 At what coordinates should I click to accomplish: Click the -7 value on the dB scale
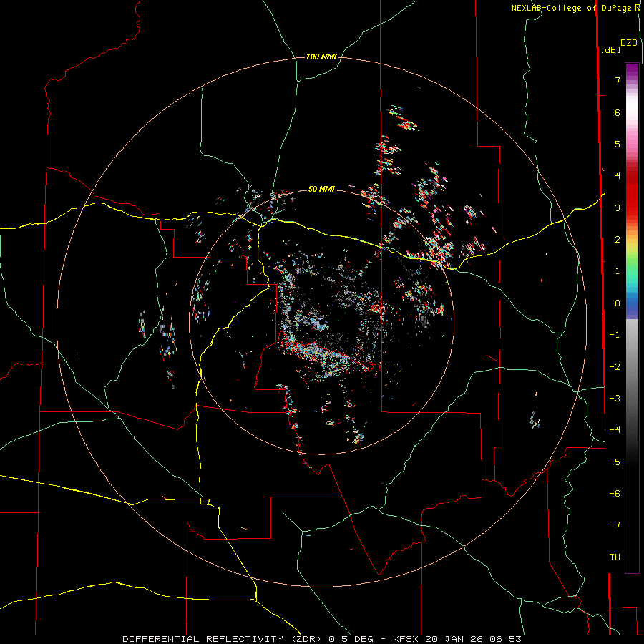pyautogui.click(x=615, y=525)
